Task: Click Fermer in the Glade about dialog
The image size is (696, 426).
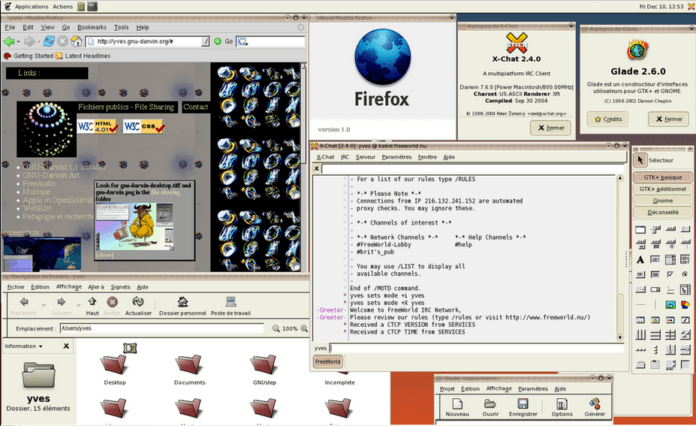Action: [x=668, y=119]
